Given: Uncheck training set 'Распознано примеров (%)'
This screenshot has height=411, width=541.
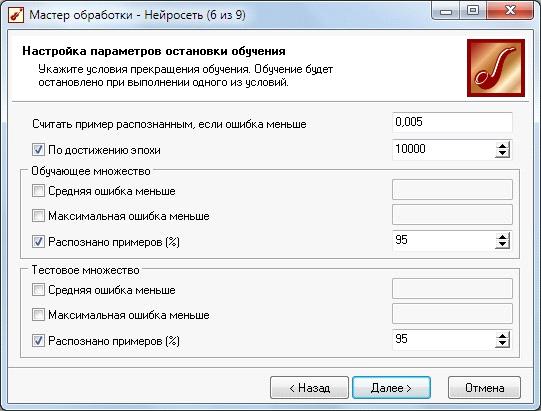Looking at the screenshot, I should click(x=38, y=242).
